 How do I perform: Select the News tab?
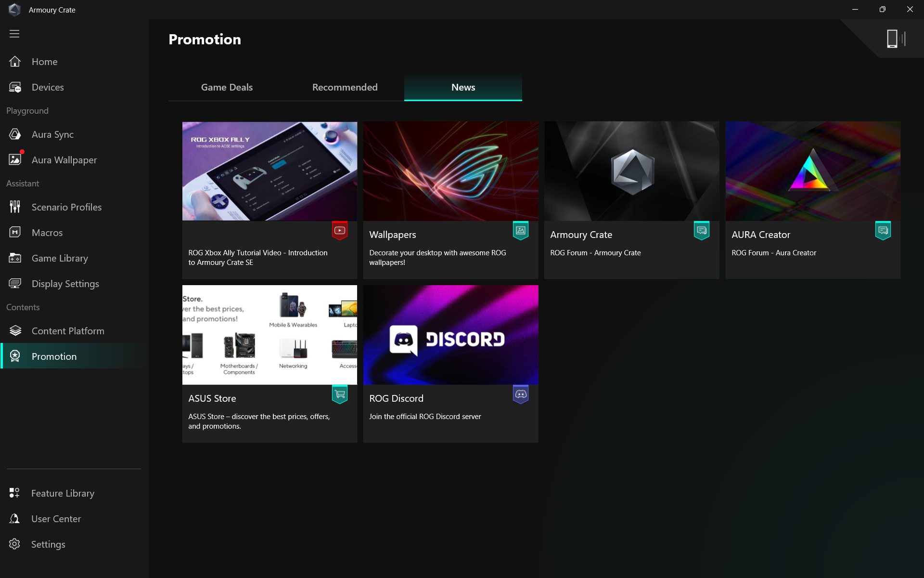[x=463, y=87]
